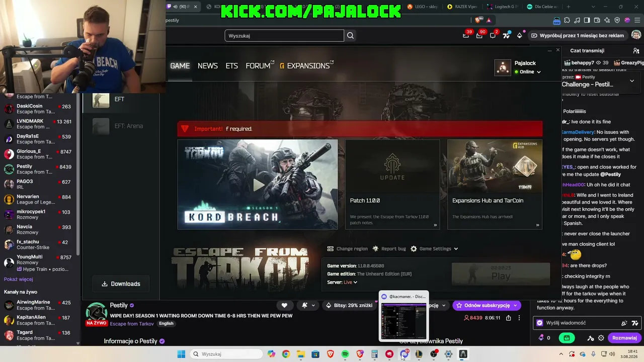This screenshot has height=362, width=644.
Task: Open the browser hamburger menu
Action: [637, 20]
